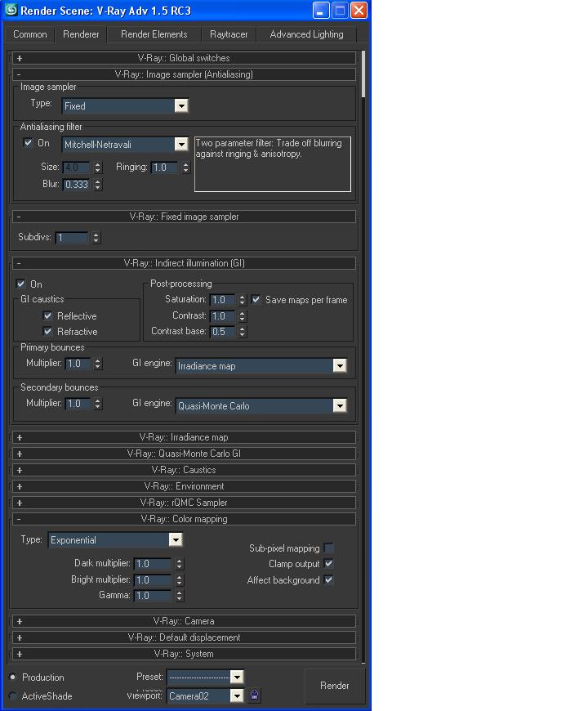Expand the V-Ray Global switches rollout
Viewport: 588px width, 711px height.
pos(184,58)
